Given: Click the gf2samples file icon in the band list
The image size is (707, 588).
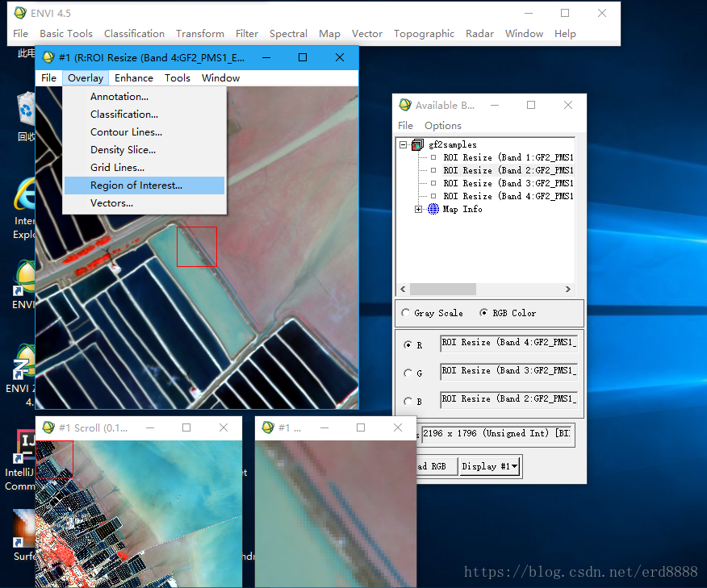Looking at the screenshot, I should (417, 144).
